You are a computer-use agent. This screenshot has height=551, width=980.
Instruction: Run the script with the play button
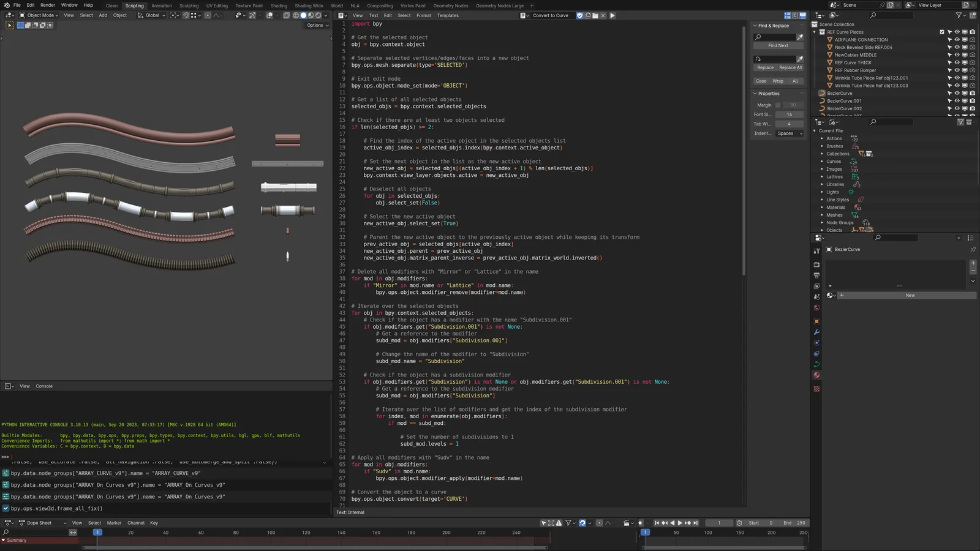612,15
